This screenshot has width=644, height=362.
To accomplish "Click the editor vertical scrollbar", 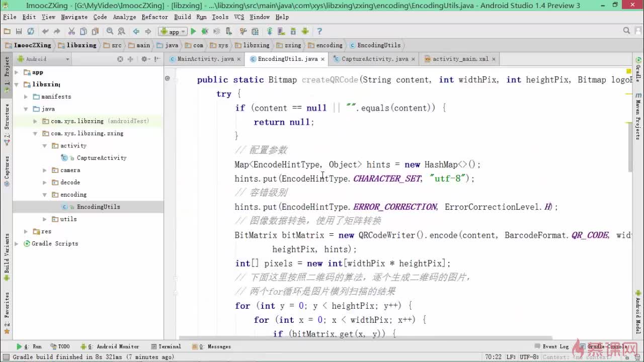I will [629, 147].
